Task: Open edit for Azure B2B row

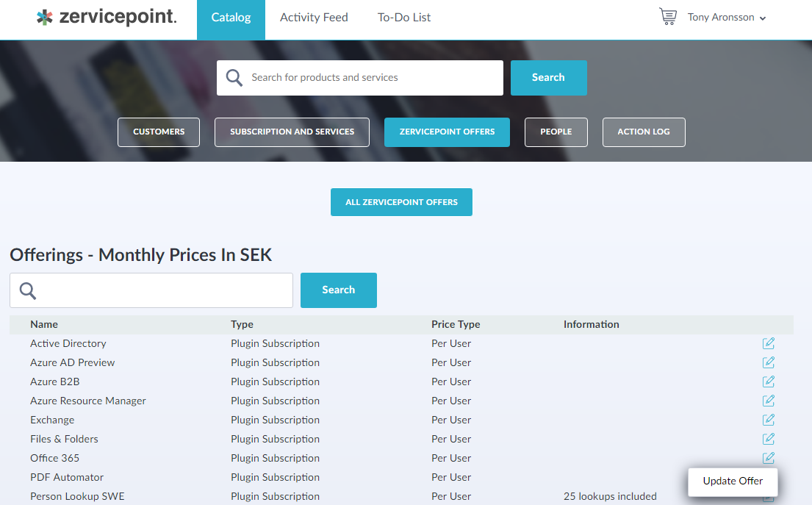Action: click(x=768, y=382)
